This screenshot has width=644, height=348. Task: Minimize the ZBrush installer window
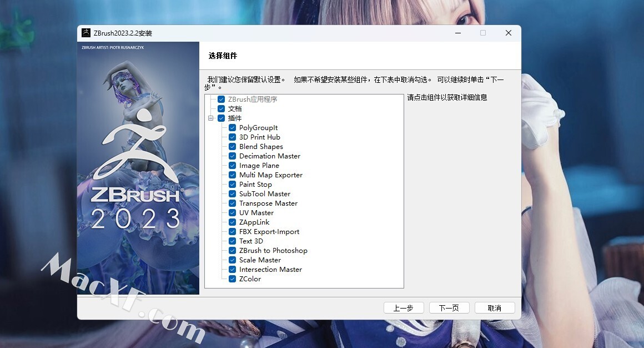tap(458, 33)
